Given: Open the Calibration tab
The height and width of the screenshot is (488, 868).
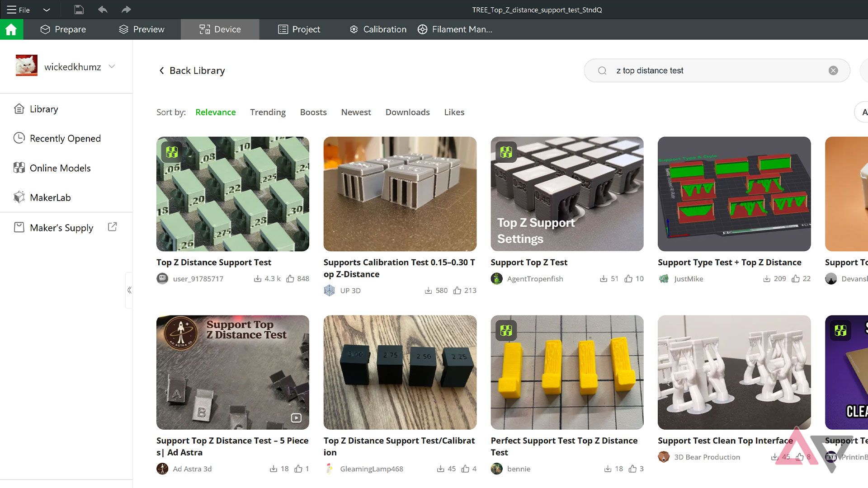Looking at the screenshot, I should 378,29.
